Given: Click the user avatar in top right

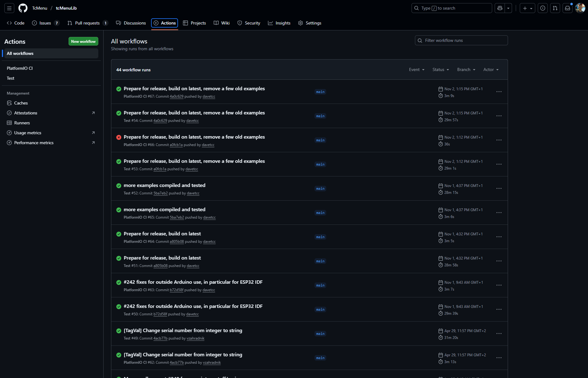Looking at the screenshot, I should click(580, 8).
